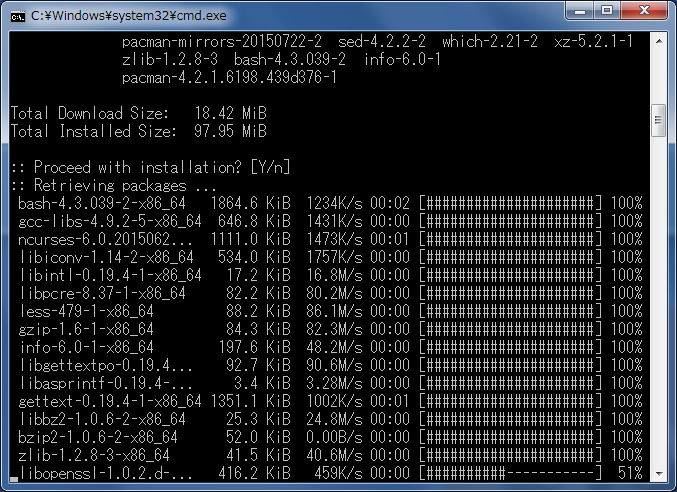Click the bzip2-1.0.6-2-x86_64 row name
Viewport: 677px width, 492px height.
pyautogui.click(x=98, y=438)
